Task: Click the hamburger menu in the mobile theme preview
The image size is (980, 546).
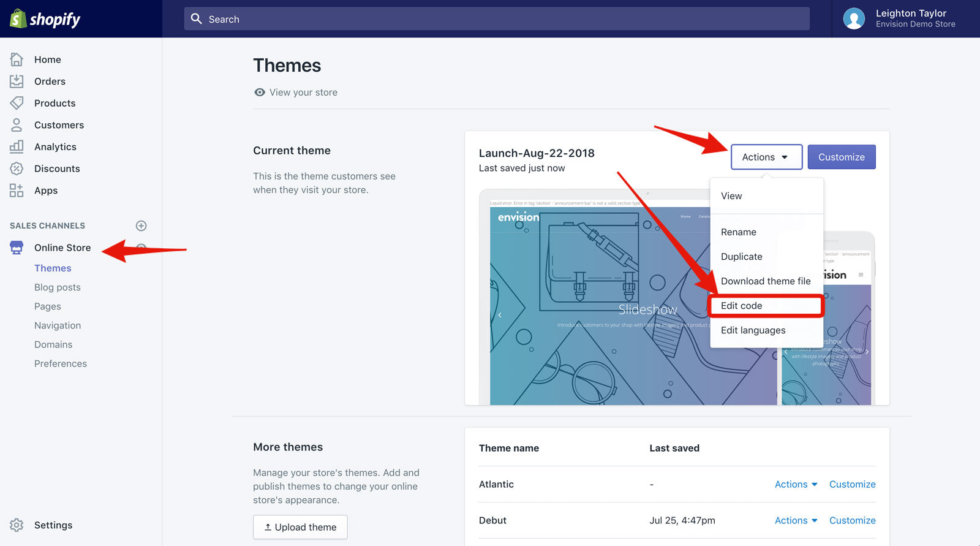Action: tap(861, 275)
